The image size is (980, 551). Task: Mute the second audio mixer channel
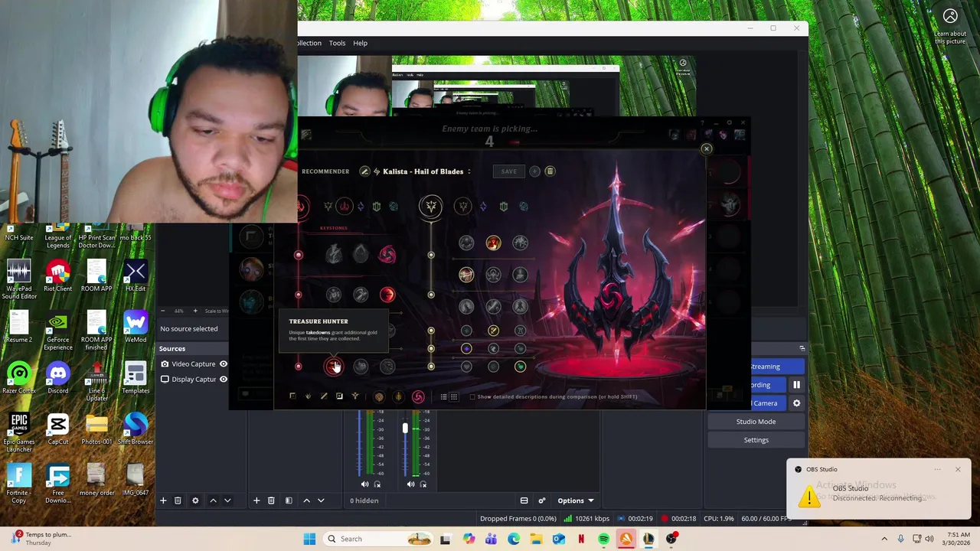point(410,484)
